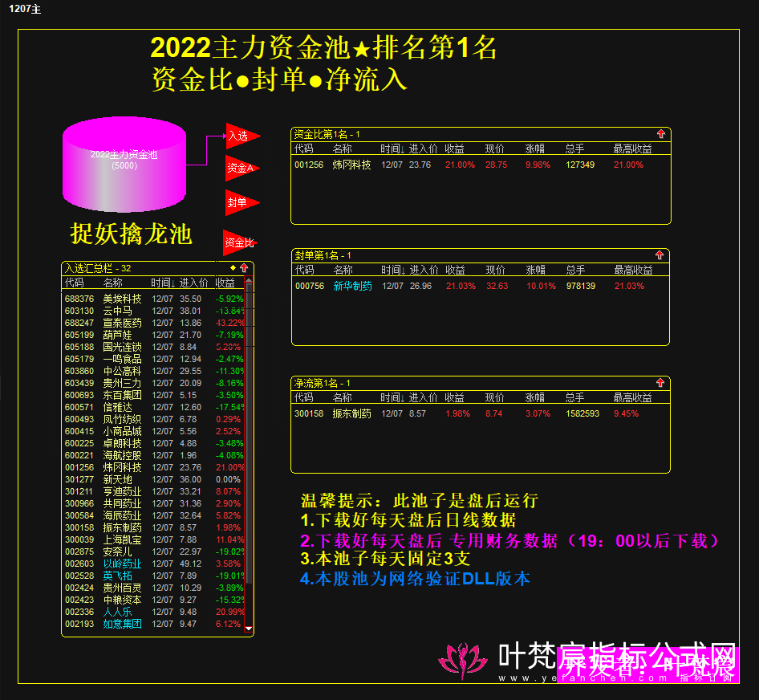
Task: Select row 688376 美埃科技 in list
Action: 154,299
